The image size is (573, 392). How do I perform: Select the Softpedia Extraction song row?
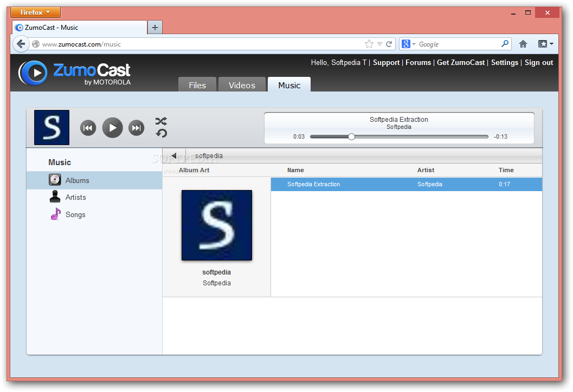[x=407, y=184]
